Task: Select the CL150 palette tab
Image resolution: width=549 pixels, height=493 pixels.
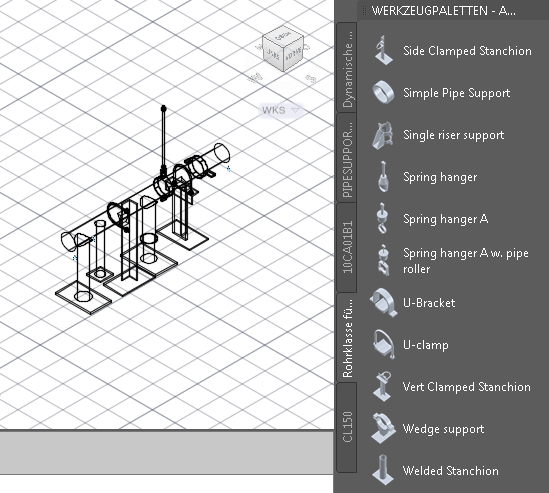Action: click(x=347, y=427)
